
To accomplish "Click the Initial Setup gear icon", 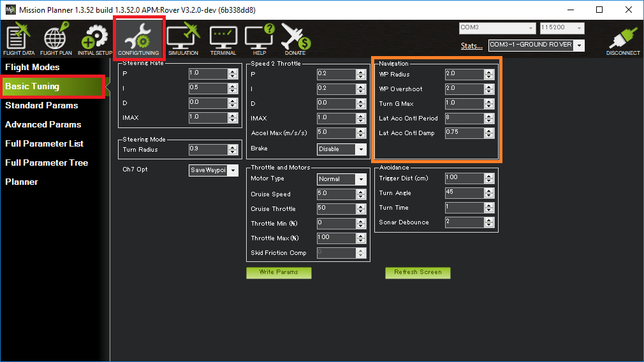I will 94,38.
